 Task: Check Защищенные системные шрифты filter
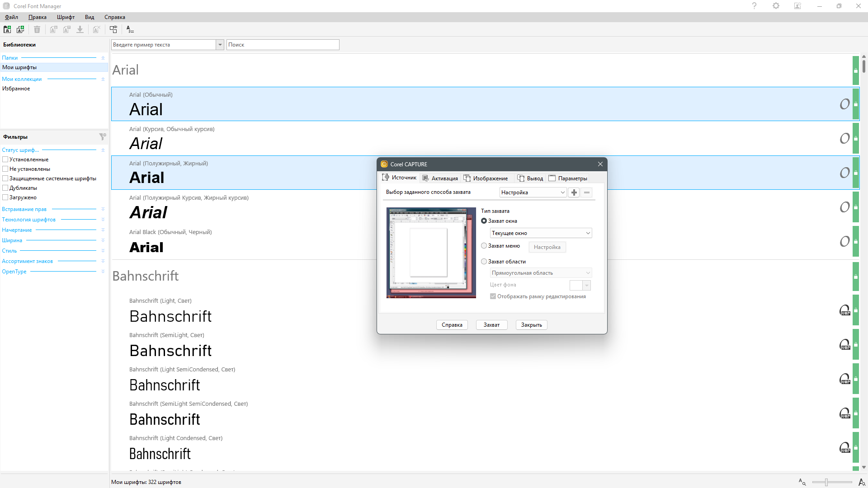[x=5, y=178]
